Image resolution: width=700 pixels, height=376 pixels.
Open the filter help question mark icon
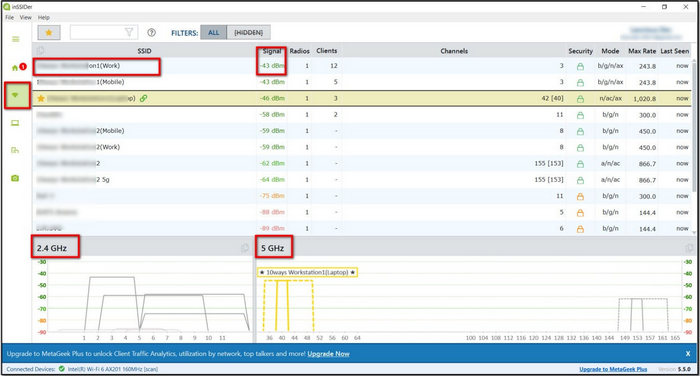[152, 32]
